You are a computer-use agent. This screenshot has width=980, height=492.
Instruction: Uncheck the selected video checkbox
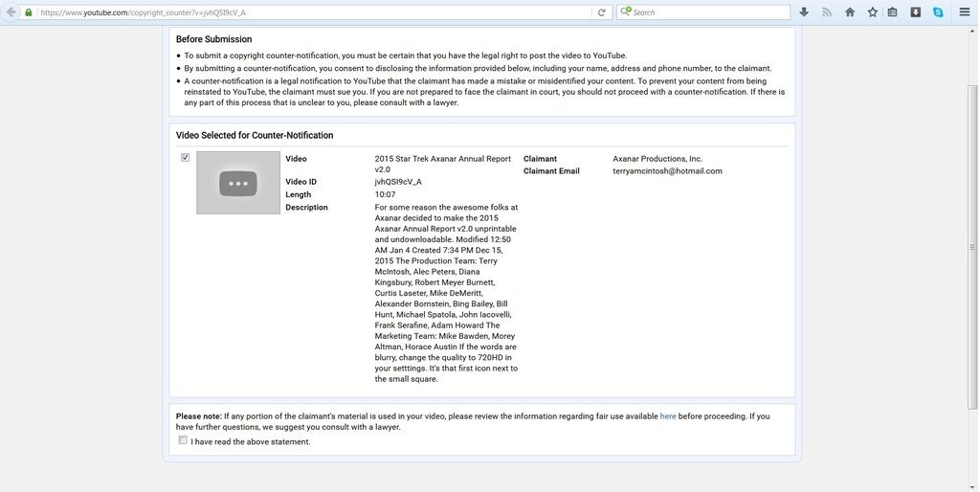pyautogui.click(x=185, y=158)
